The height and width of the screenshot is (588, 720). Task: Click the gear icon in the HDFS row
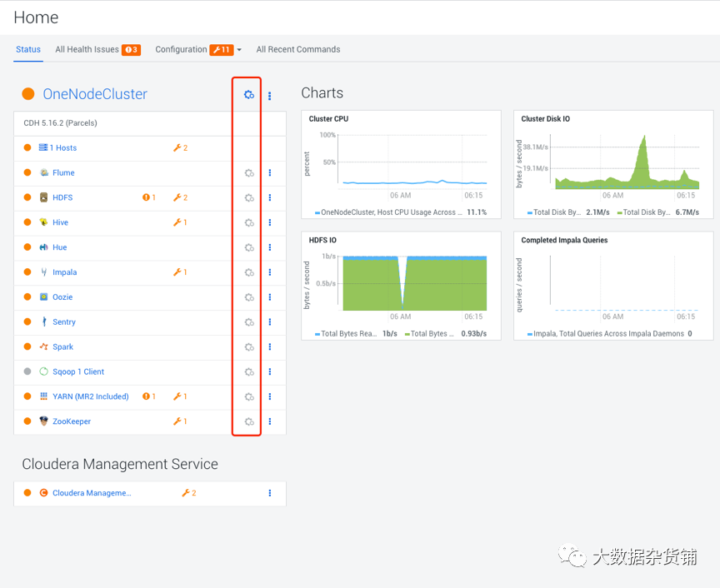[x=248, y=198]
